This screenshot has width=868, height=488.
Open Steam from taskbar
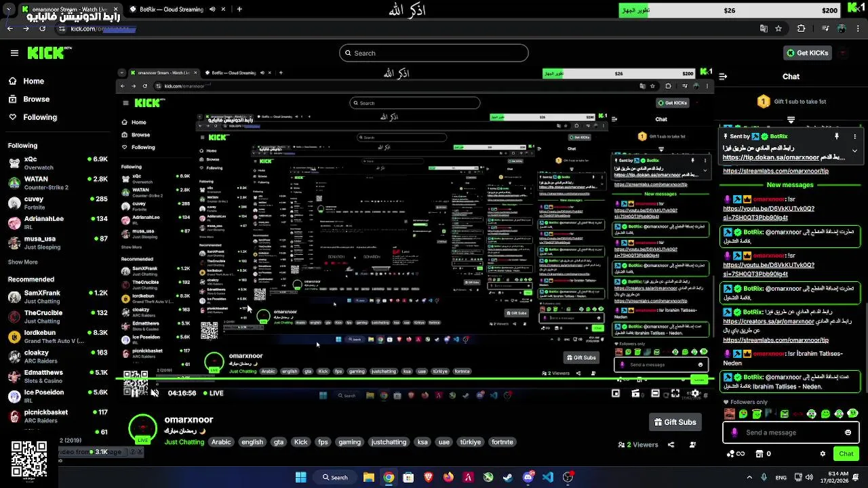(508, 477)
